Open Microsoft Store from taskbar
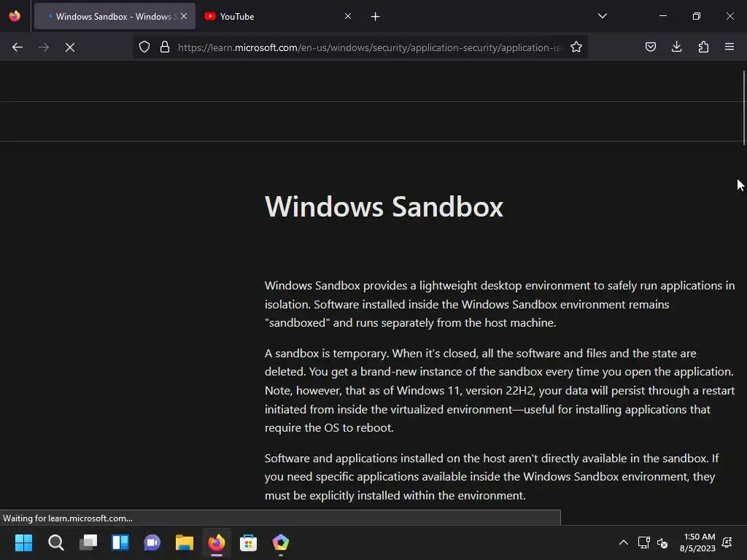The width and height of the screenshot is (747, 560). (x=248, y=542)
